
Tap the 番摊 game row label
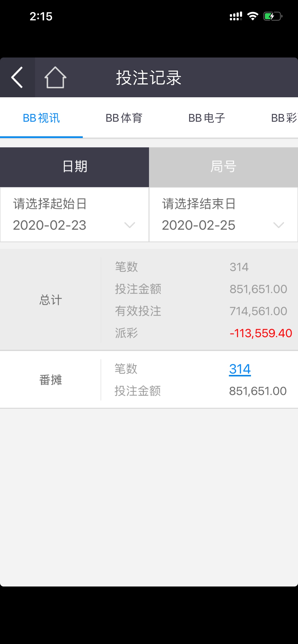(51, 380)
